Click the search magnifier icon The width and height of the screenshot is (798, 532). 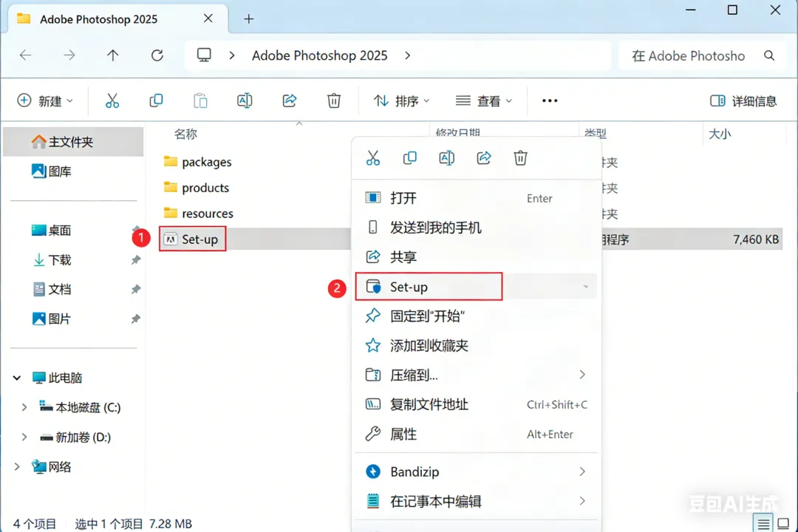pos(769,55)
